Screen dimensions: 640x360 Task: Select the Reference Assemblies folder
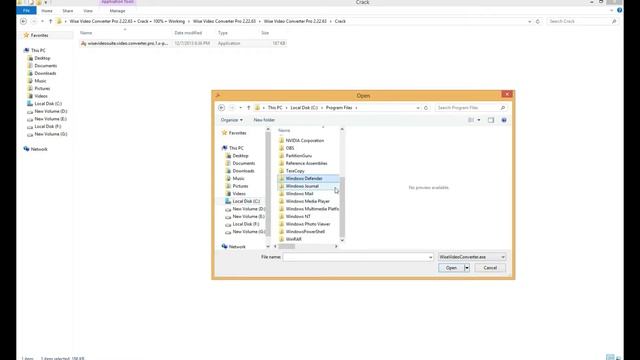(x=306, y=163)
